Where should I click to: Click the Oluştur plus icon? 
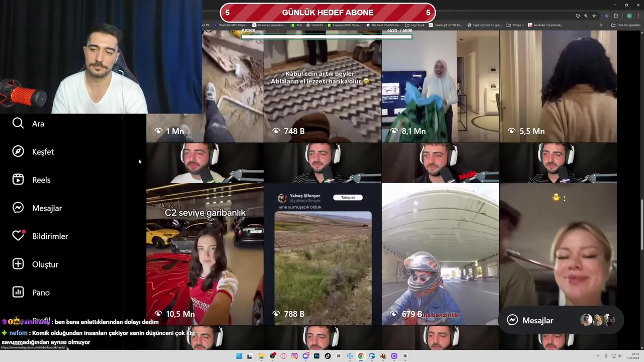tap(18, 264)
